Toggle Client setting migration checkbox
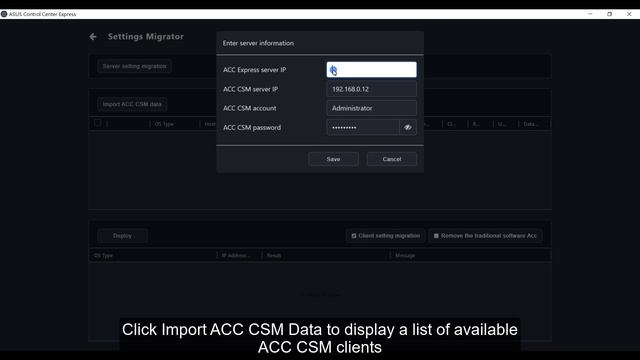Screen dimensions: 640x360 tap(354, 236)
